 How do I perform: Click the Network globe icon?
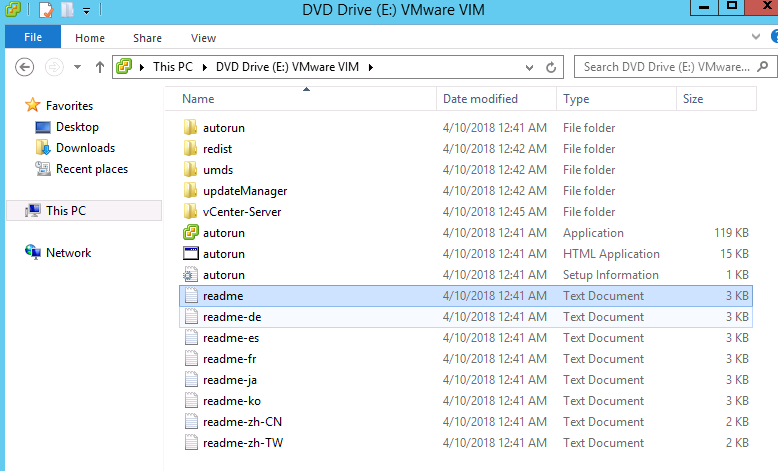pos(33,252)
